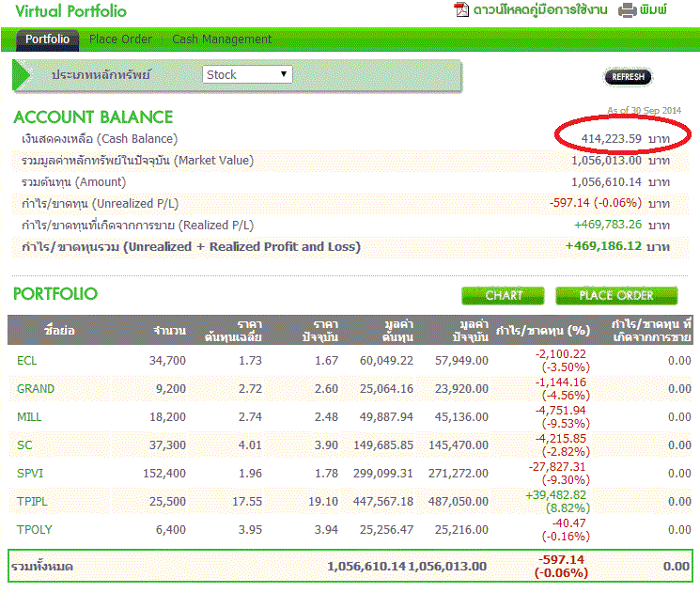Select the GRAND stock symbol
This screenshot has height=593, width=700.
[x=36, y=388]
